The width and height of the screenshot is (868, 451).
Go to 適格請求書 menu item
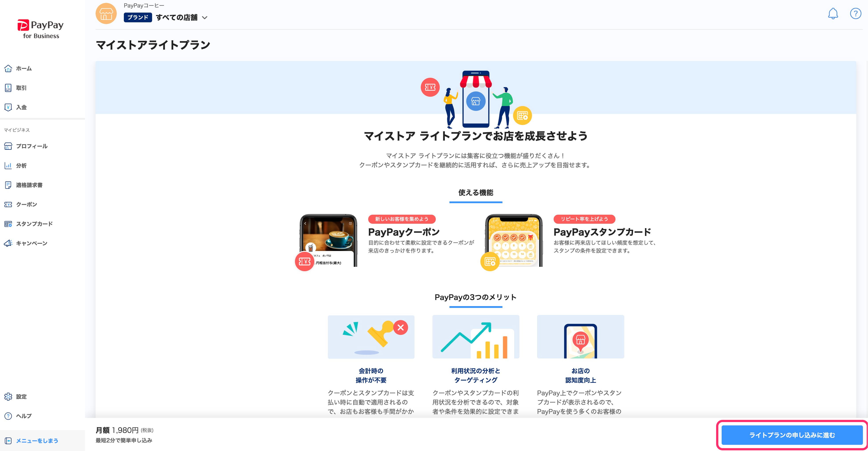click(x=29, y=185)
